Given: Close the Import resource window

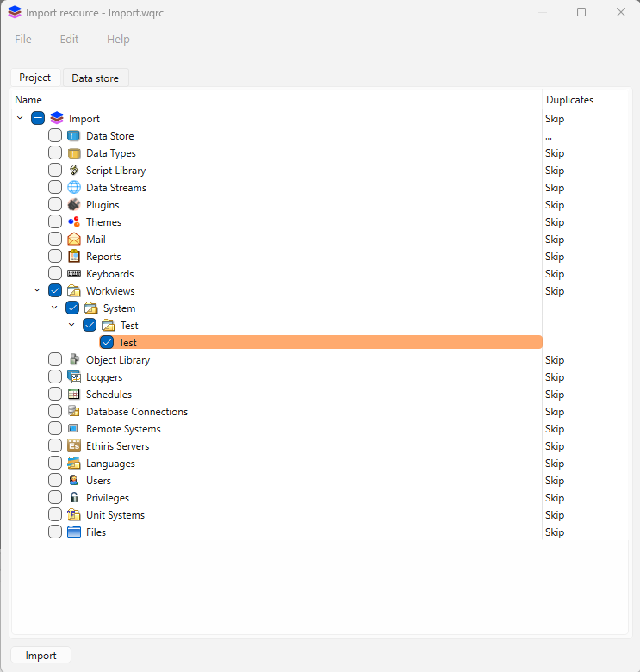Looking at the screenshot, I should point(621,12).
